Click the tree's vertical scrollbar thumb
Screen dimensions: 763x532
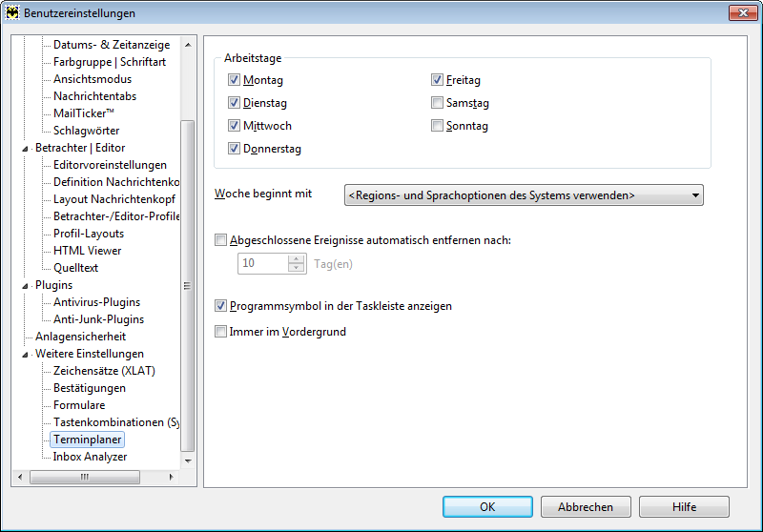(188, 286)
